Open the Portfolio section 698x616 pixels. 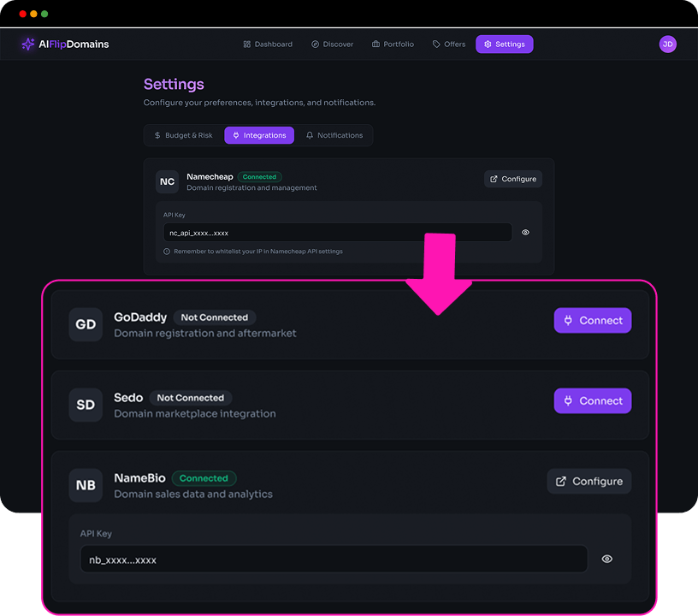(x=393, y=44)
